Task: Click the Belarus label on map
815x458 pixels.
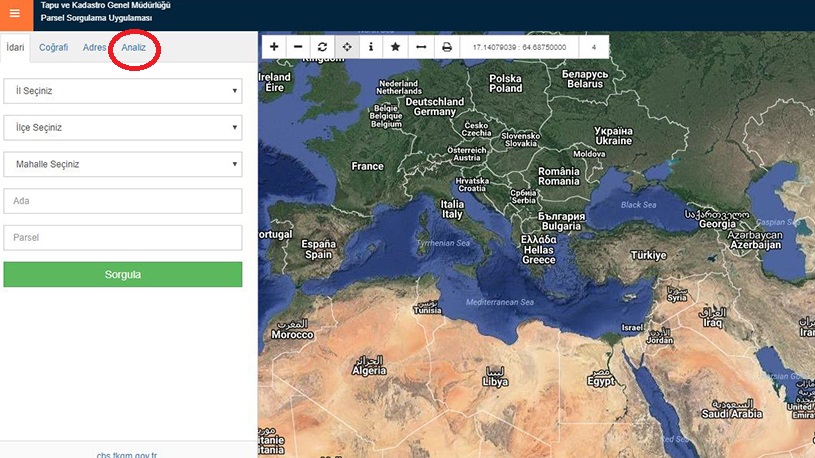Action: pos(585,79)
